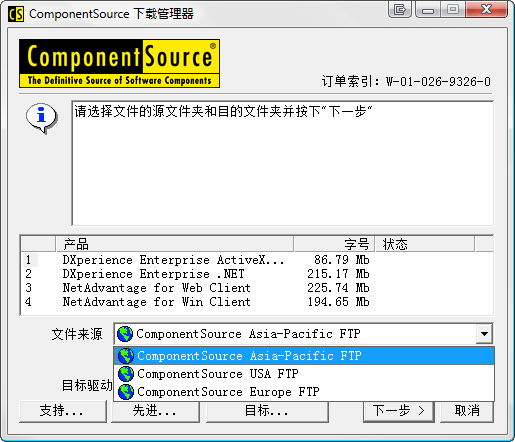Click size value 194.65 Mb

[338, 302]
